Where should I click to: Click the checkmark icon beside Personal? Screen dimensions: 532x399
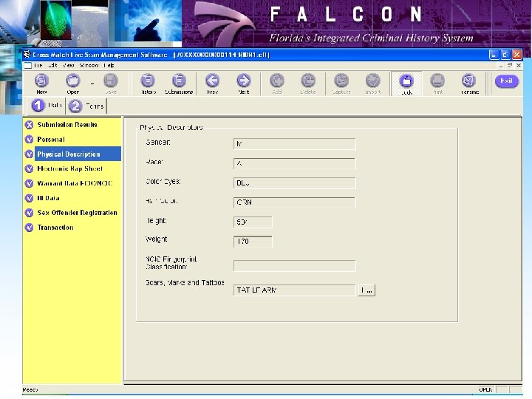coord(29,140)
